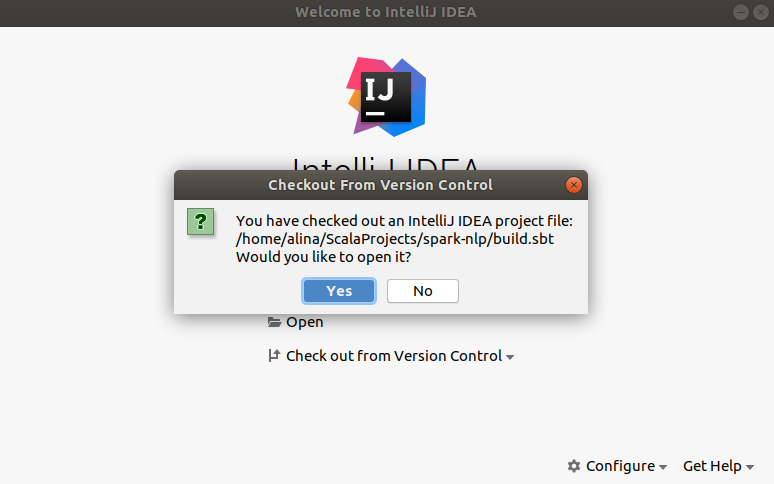Click the version control branch icon
Image resolution: width=774 pixels, height=484 pixels.
(274, 356)
